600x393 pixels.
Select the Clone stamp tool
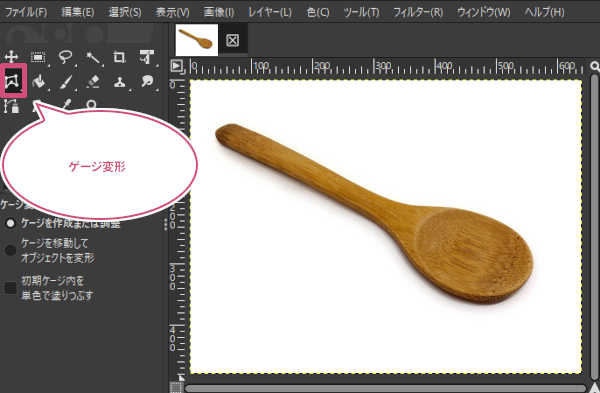(x=120, y=82)
